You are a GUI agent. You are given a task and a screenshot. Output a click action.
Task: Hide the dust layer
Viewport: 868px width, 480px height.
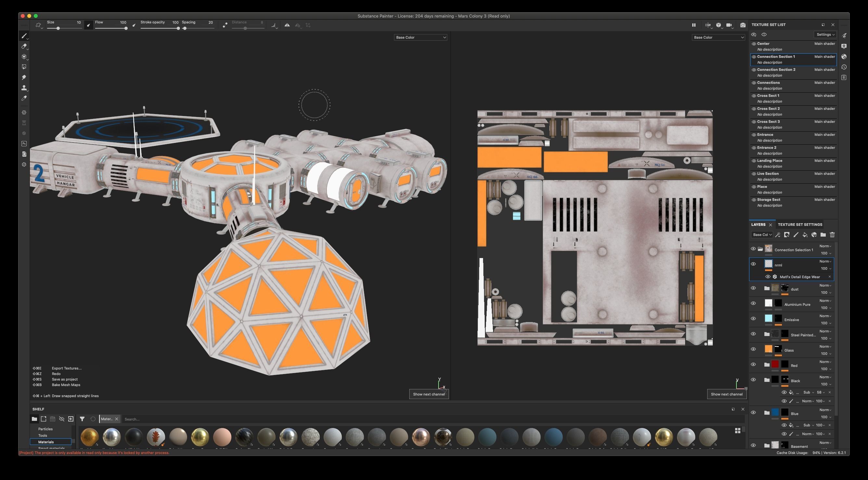tap(753, 288)
